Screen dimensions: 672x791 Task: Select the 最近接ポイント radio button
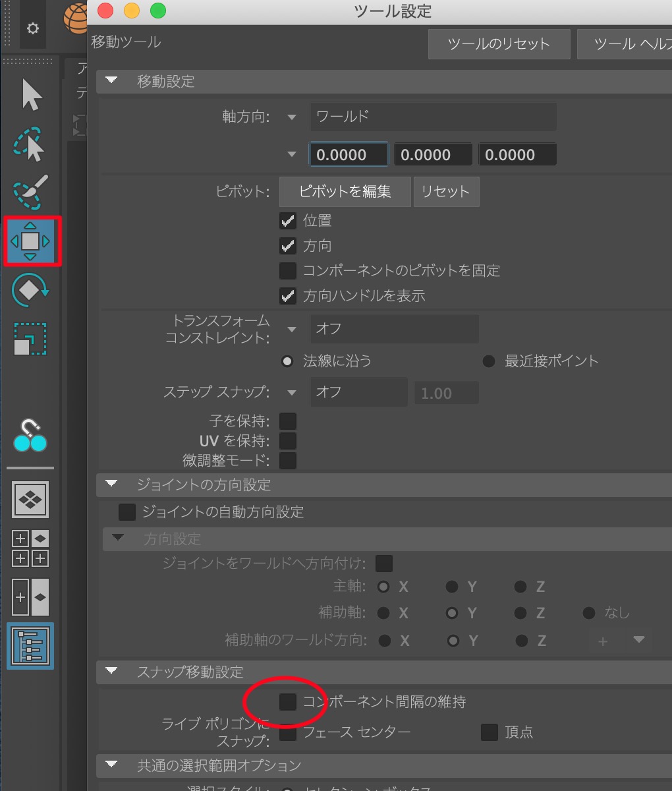[489, 361]
